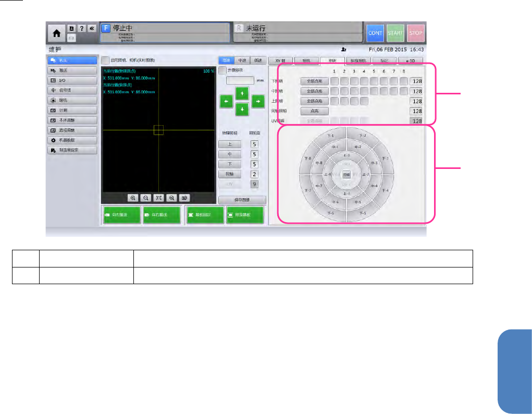Screen dimensions: 532x414
Task: Click the image settings icon under camera view
Action: [184, 198]
